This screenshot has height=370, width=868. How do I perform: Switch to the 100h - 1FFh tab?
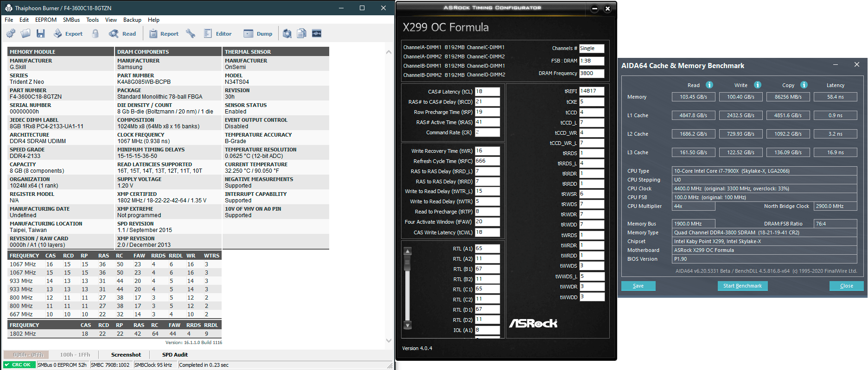click(x=75, y=355)
